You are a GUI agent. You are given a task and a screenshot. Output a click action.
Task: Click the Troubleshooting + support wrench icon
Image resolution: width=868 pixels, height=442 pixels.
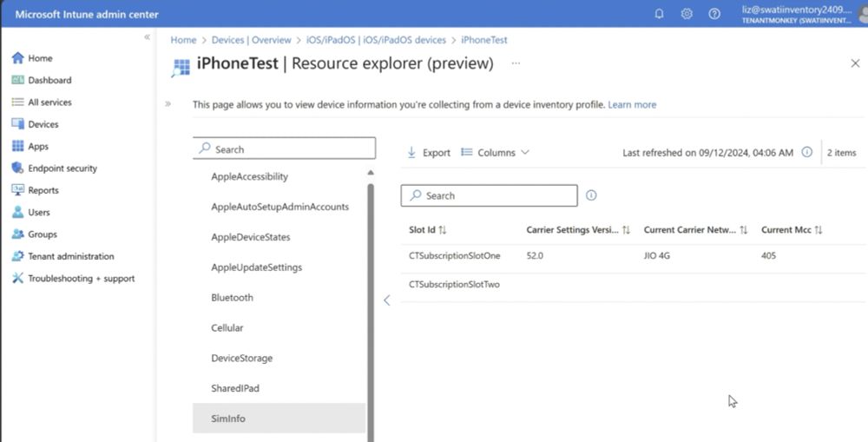tap(17, 278)
